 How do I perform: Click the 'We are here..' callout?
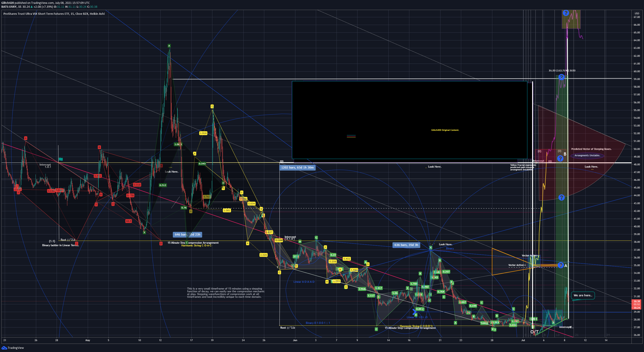pos(583,295)
